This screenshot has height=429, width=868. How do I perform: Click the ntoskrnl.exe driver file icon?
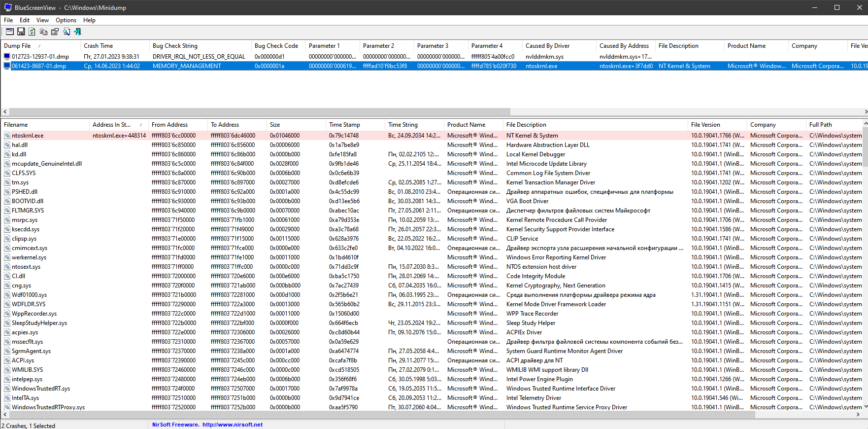coord(7,136)
